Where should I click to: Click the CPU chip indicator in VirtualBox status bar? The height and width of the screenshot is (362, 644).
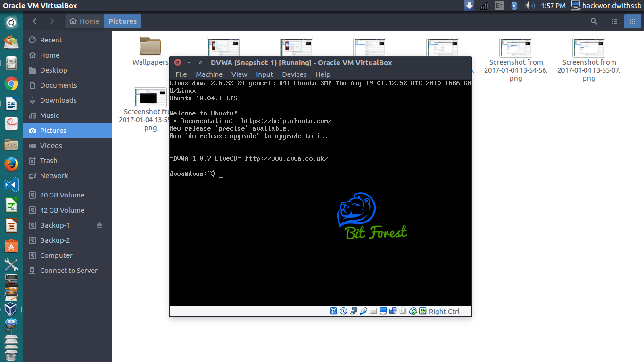click(x=403, y=311)
